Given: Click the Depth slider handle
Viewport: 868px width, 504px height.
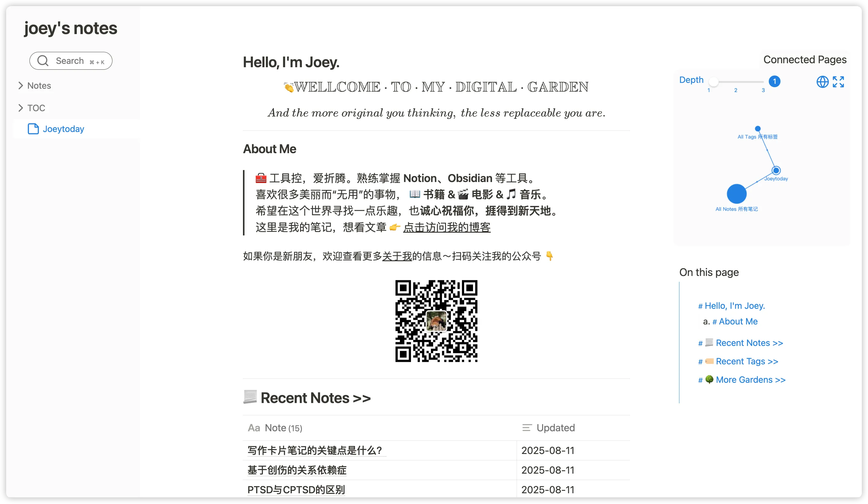Looking at the screenshot, I should coord(714,82).
